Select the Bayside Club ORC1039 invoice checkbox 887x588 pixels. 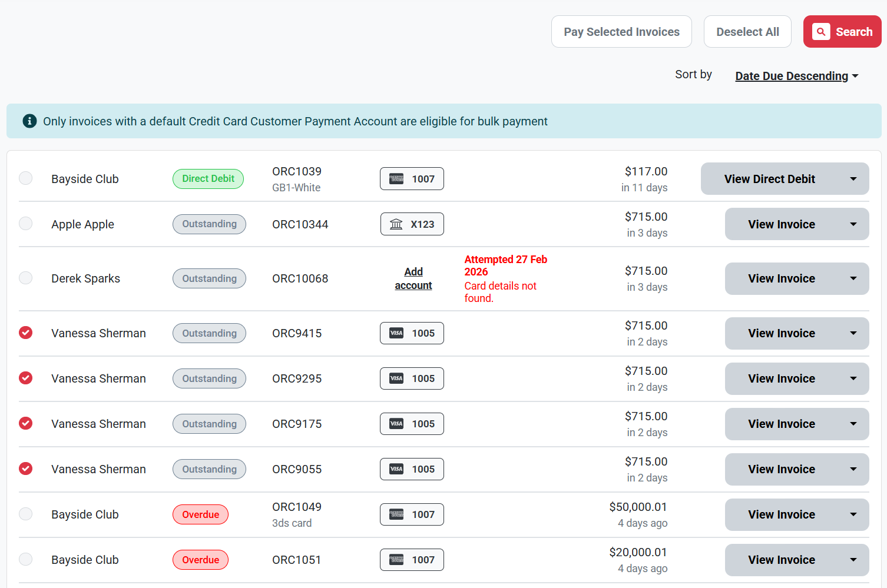(26, 178)
